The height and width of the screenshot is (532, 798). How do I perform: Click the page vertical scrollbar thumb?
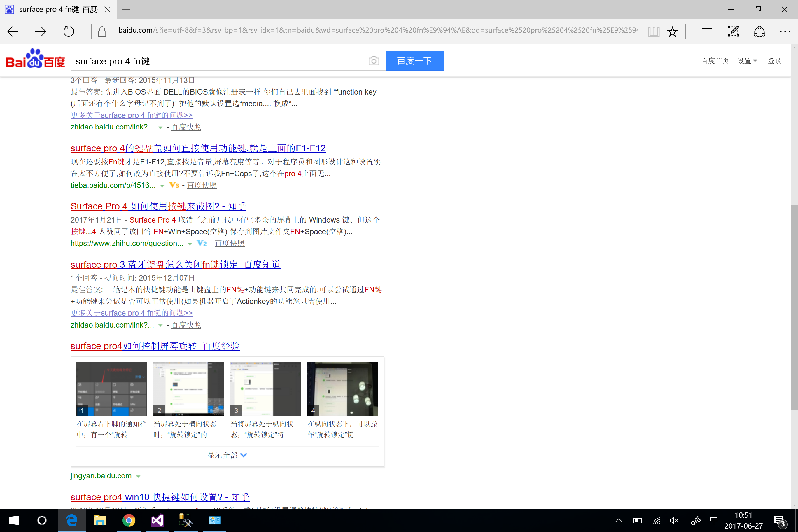point(794,307)
